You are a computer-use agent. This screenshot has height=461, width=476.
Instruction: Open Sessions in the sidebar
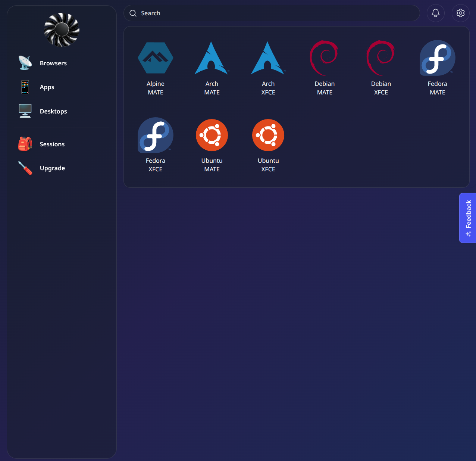(52, 144)
